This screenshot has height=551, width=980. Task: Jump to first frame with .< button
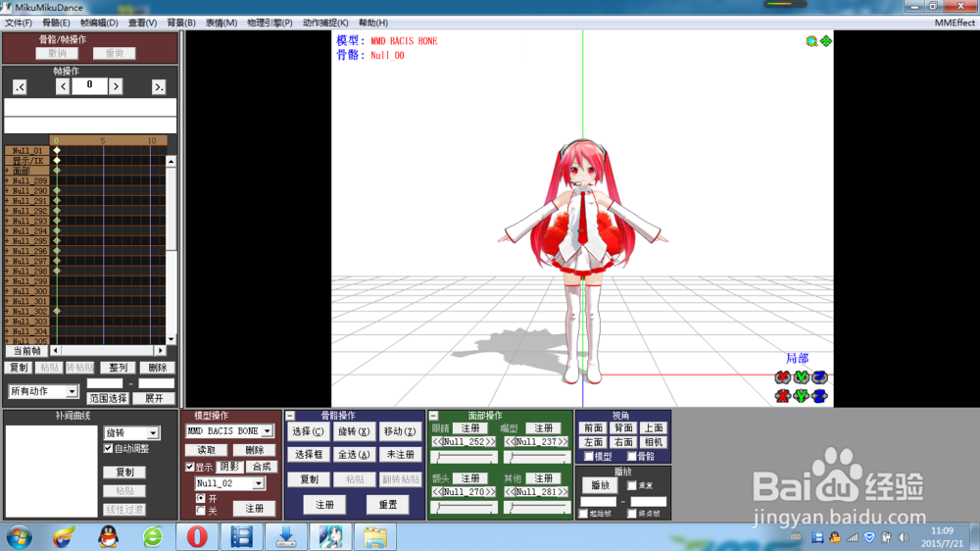pos(20,87)
